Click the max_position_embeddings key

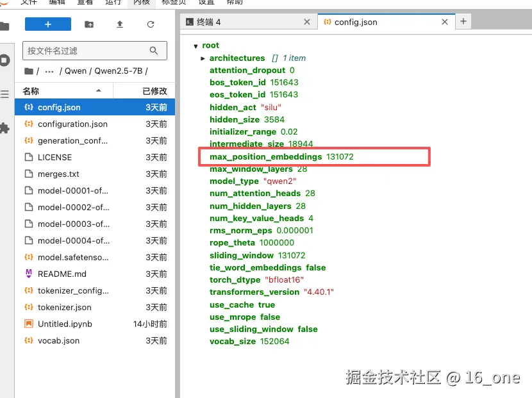tap(265, 156)
